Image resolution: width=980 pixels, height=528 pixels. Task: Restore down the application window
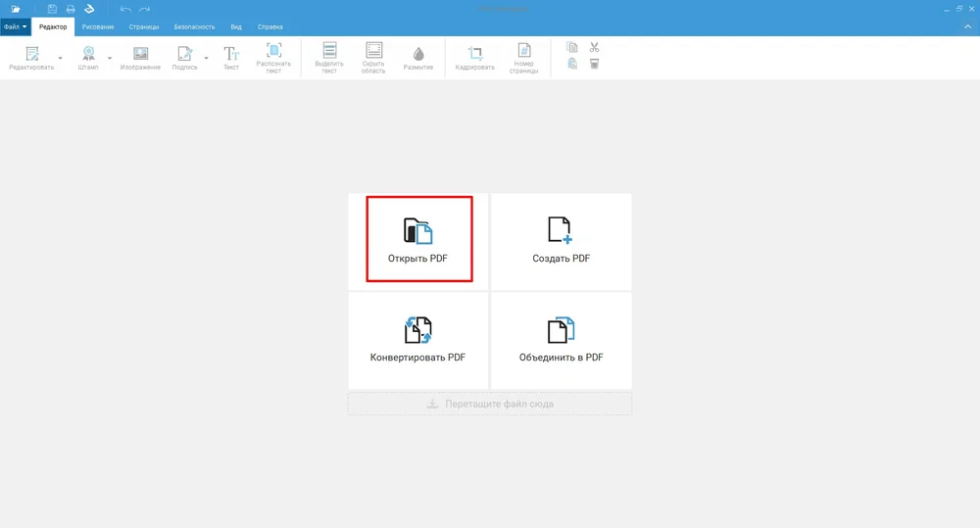959,9
